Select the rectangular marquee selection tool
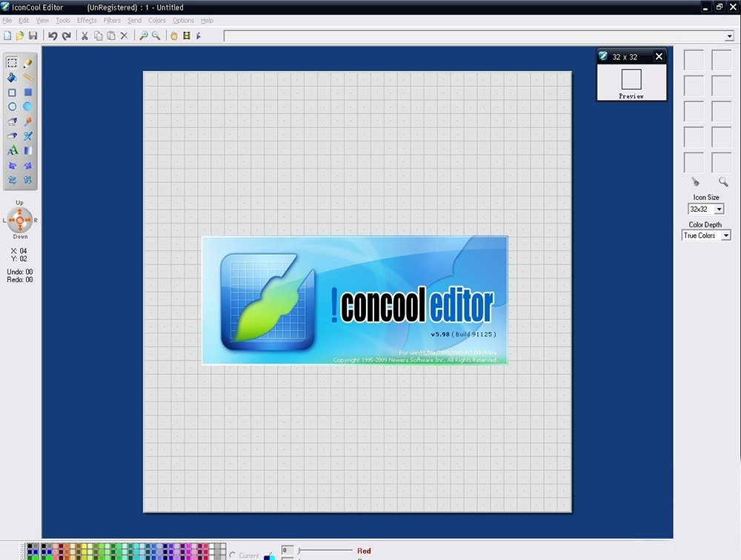Image resolution: width=741 pixels, height=560 pixels. click(x=13, y=62)
